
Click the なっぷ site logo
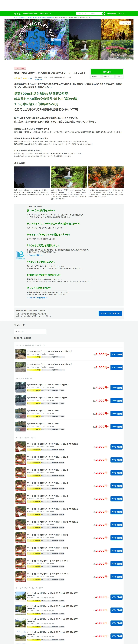point(18,14)
